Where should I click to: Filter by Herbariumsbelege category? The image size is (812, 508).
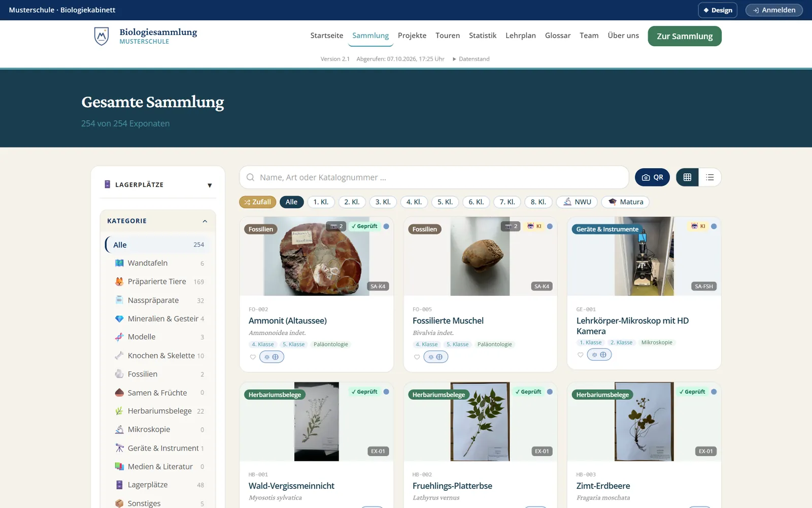158,411
